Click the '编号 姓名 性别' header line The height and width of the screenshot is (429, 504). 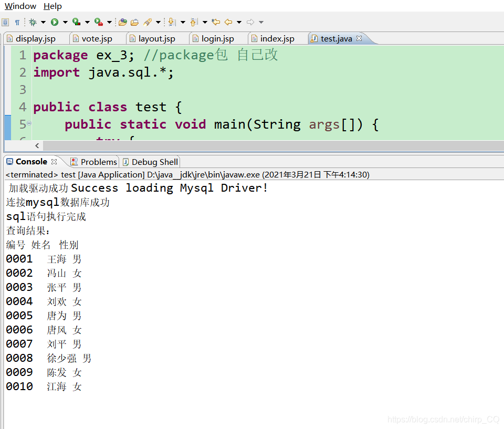pyautogui.click(x=42, y=245)
